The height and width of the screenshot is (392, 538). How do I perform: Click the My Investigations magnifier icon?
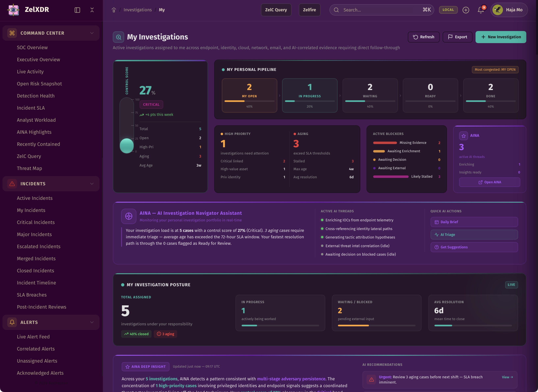click(118, 37)
